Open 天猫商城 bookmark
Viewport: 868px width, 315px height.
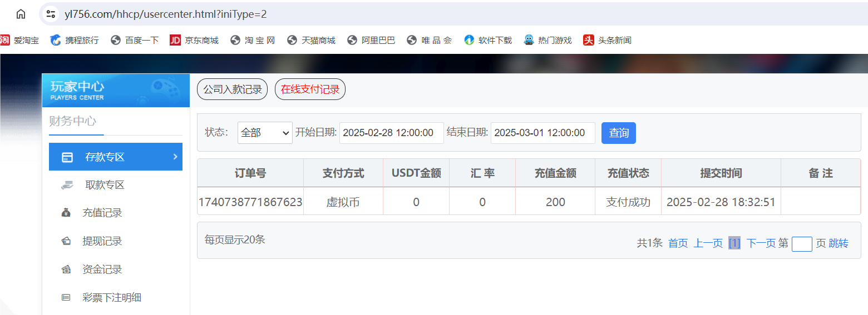tap(311, 40)
